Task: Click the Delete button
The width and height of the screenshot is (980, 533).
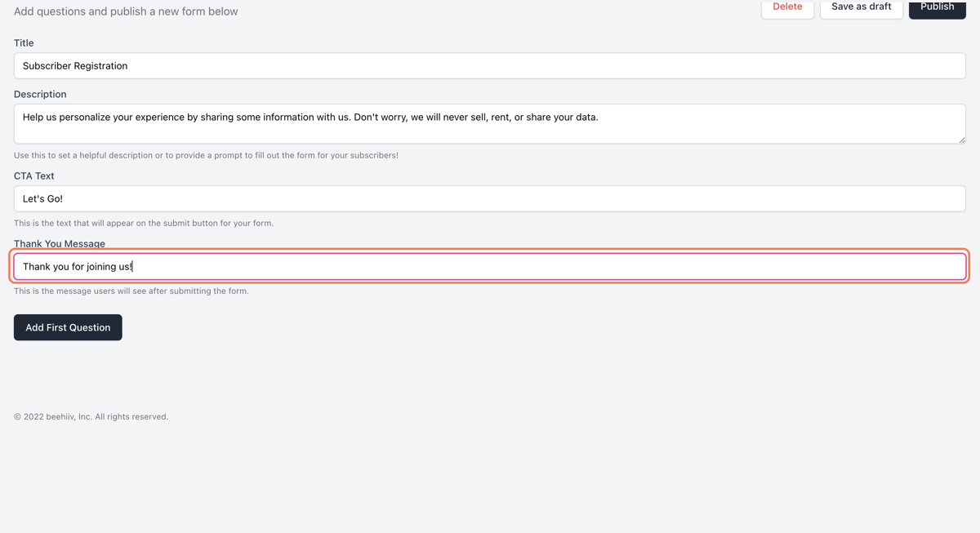Action: [x=787, y=7]
